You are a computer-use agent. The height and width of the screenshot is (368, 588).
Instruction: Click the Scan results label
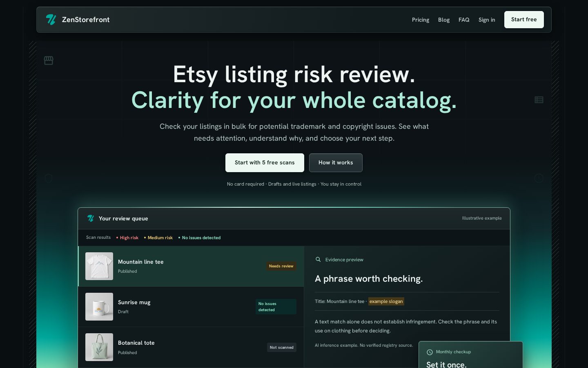click(98, 238)
